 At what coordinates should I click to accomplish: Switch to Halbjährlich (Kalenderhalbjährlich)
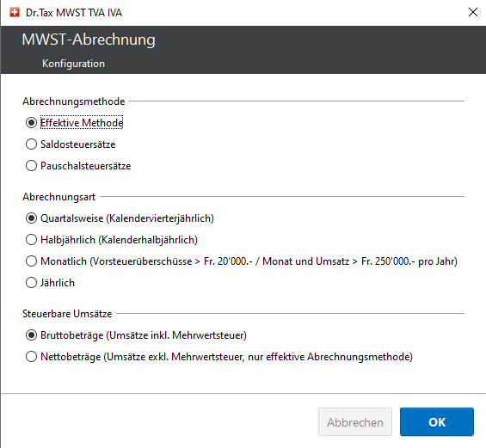tap(31, 240)
